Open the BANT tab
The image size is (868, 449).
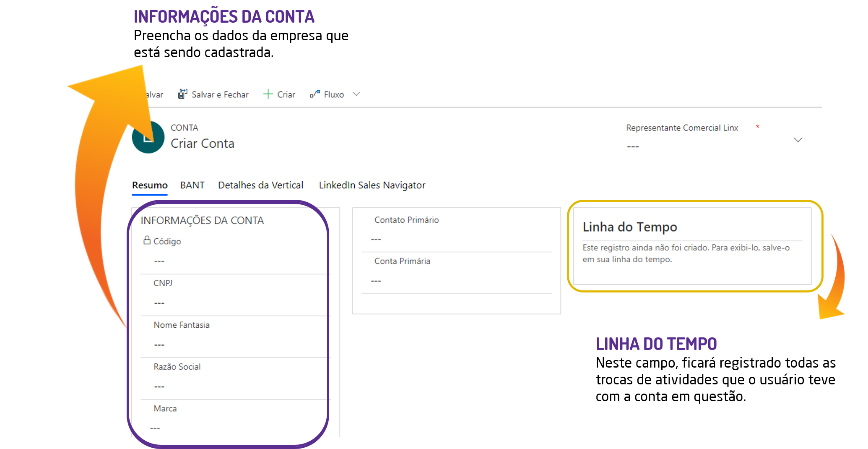click(192, 185)
